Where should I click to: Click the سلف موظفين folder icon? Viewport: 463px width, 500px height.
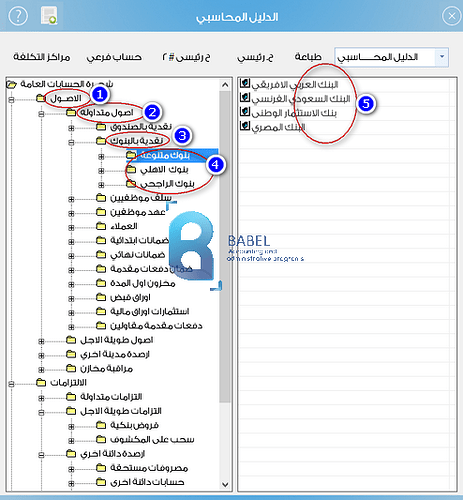[x=101, y=198]
